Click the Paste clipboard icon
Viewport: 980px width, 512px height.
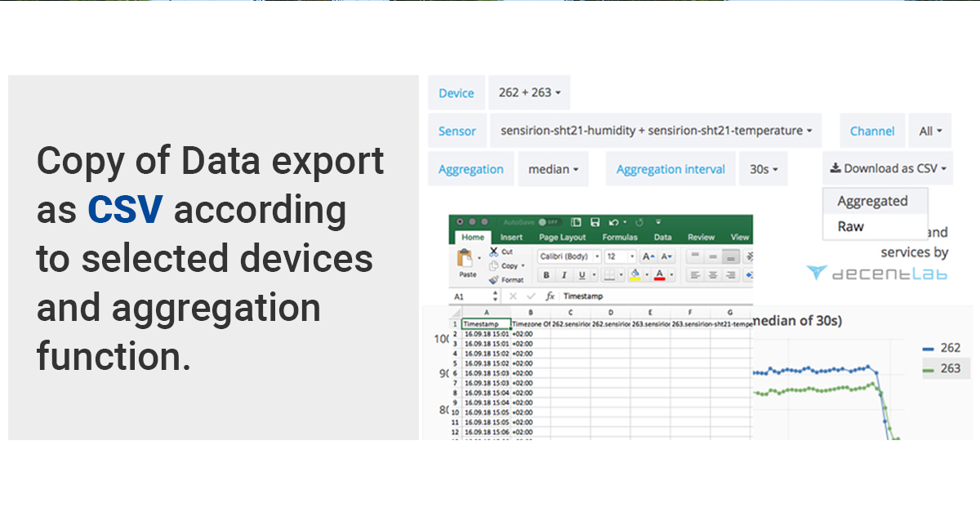[465, 257]
